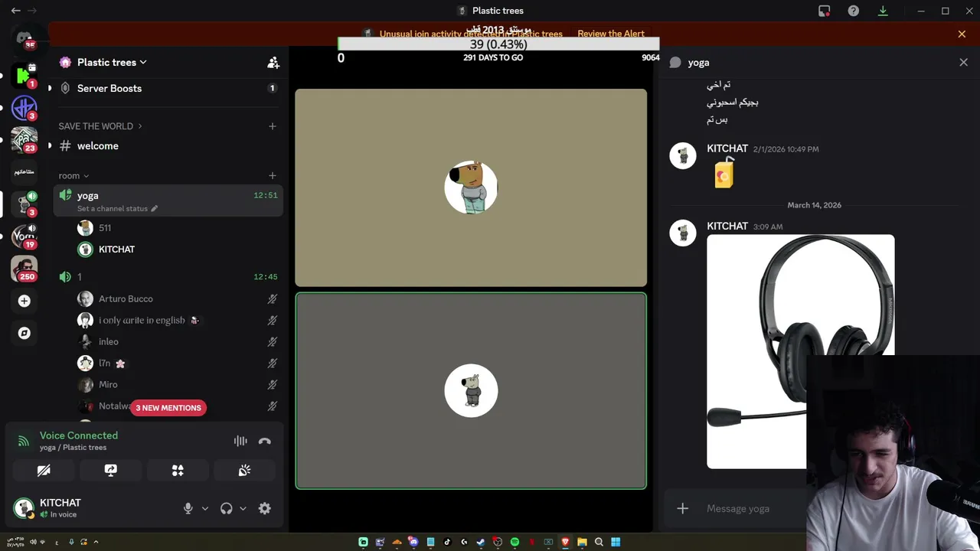
Task: Expand the Server Boosts arrow
Action: click(50, 88)
